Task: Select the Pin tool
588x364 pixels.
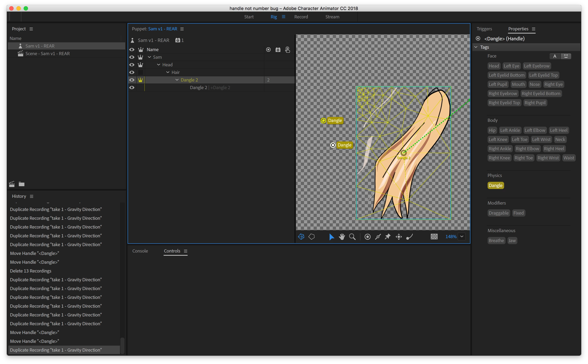Action: click(388, 237)
